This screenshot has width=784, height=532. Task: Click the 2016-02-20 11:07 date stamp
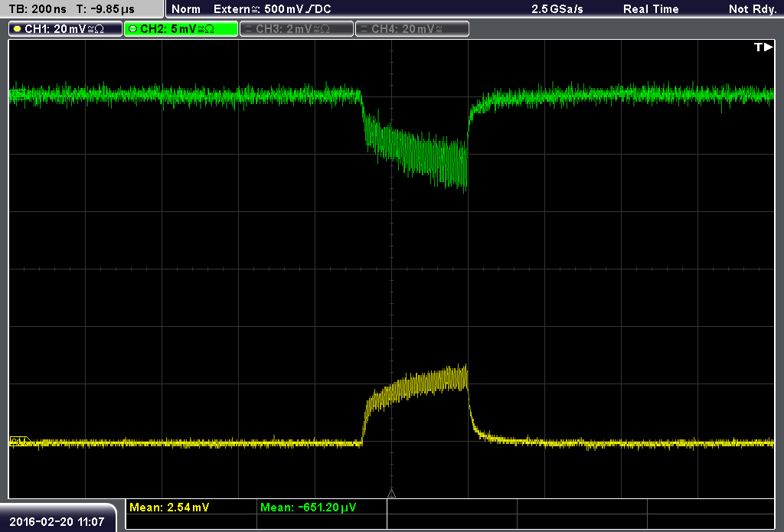pyautogui.click(x=57, y=522)
